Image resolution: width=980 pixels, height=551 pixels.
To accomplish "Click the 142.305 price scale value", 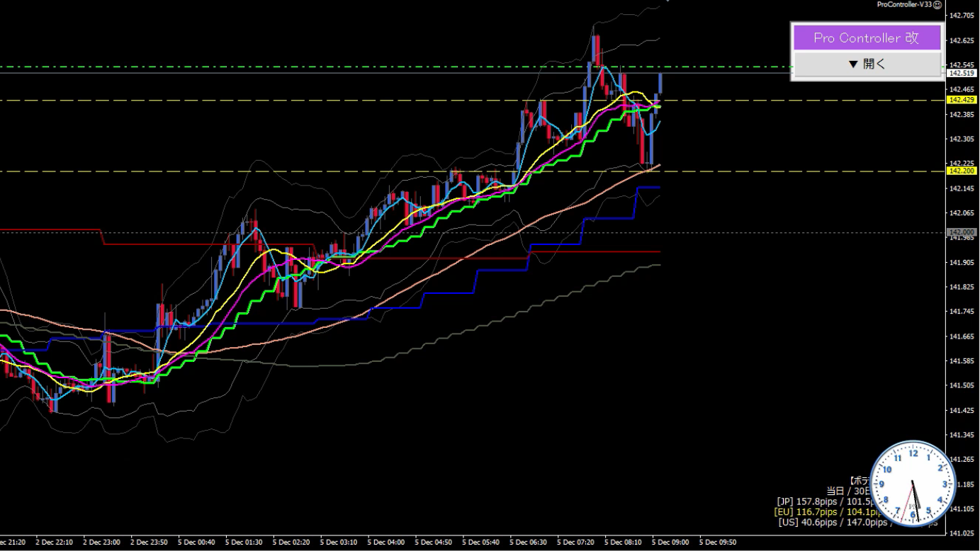I will tap(962, 139).
